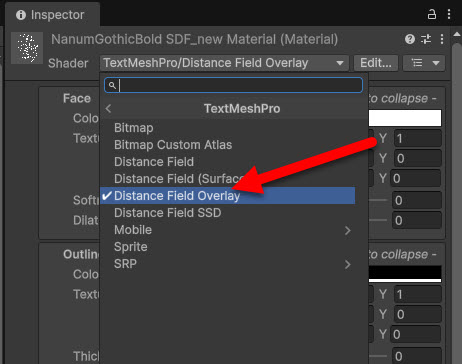Pick Distance Field SSD shader
The height and width of the screenshot is (364, 462).
227,213
